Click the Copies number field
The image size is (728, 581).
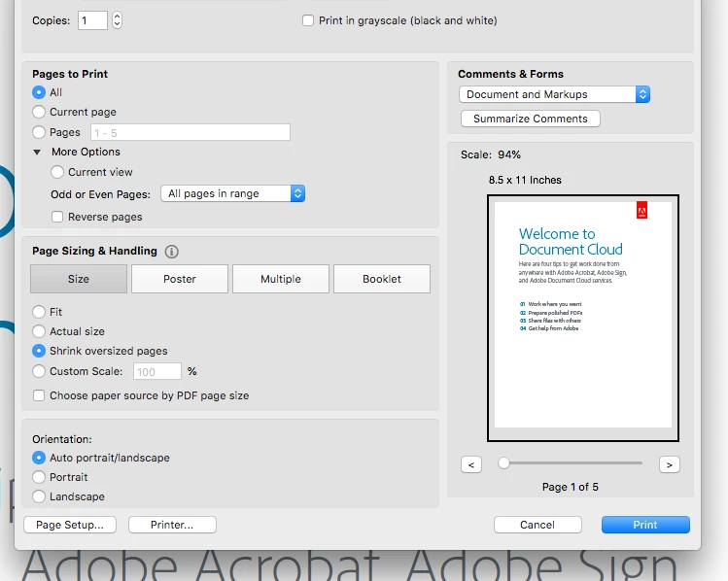(92, 20)
